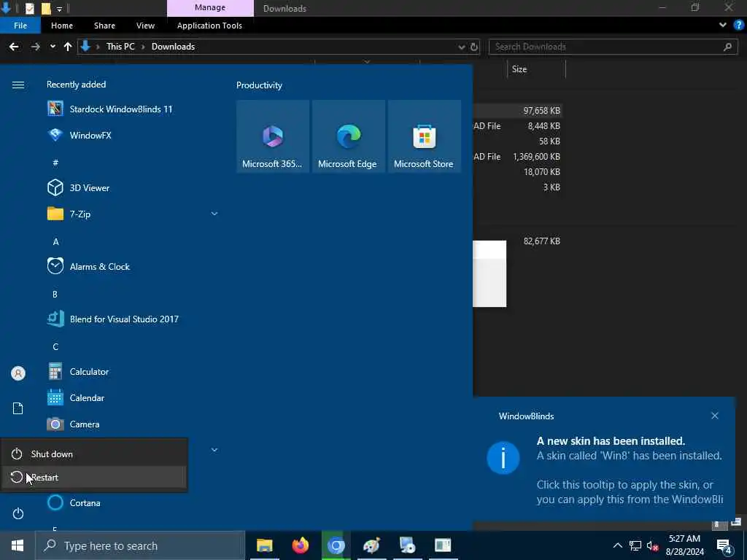Click the taskbar search box
747x560 pixels.
point(140,545)
